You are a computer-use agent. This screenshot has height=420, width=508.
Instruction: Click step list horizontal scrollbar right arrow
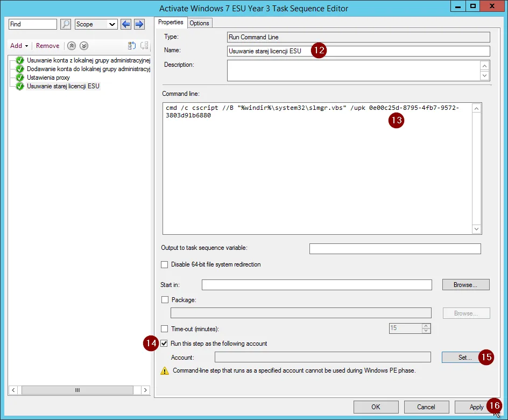(145, 390)
